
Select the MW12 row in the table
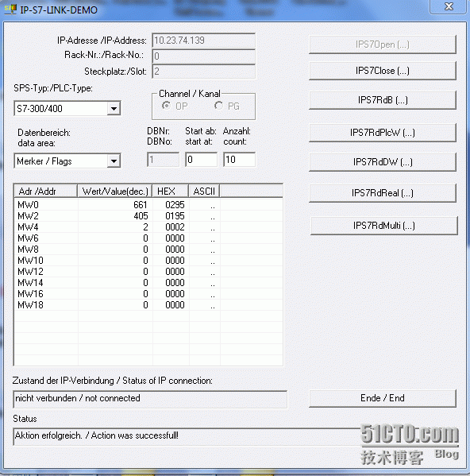coord(148,272)
